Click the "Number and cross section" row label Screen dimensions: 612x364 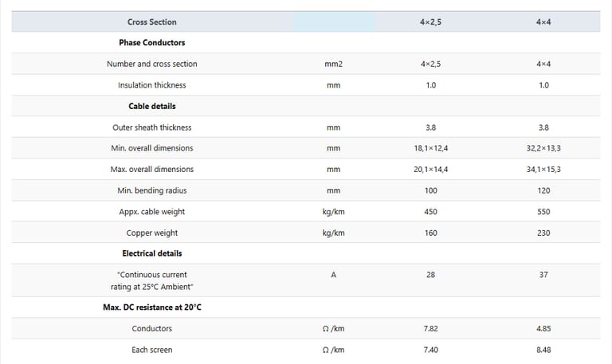151,64
